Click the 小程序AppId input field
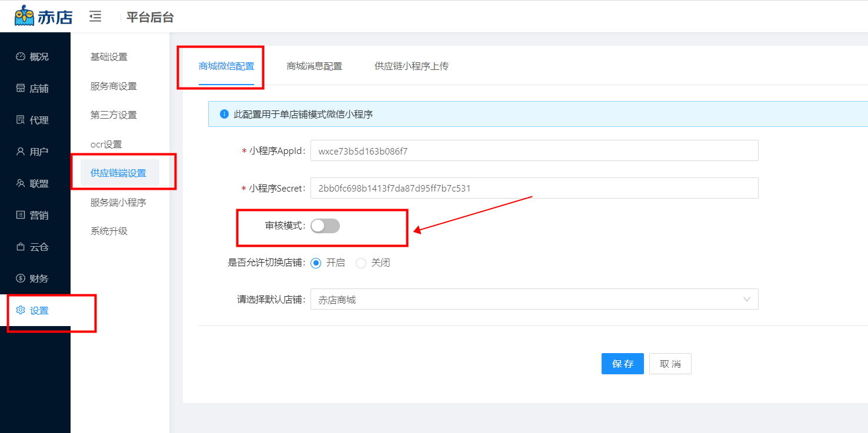Screen dimensions: 868x433 point(534,151)
